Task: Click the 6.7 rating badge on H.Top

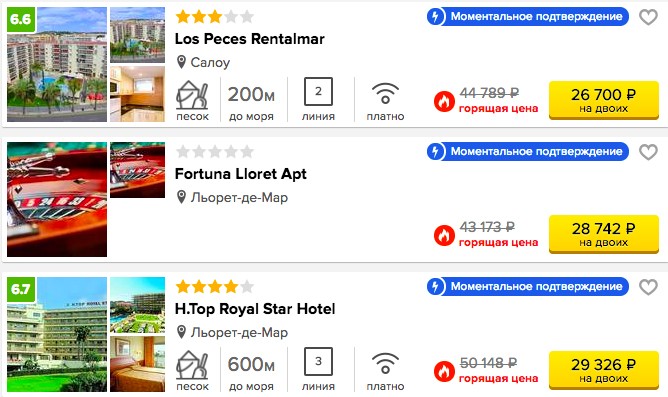Action: pos(21,289)
